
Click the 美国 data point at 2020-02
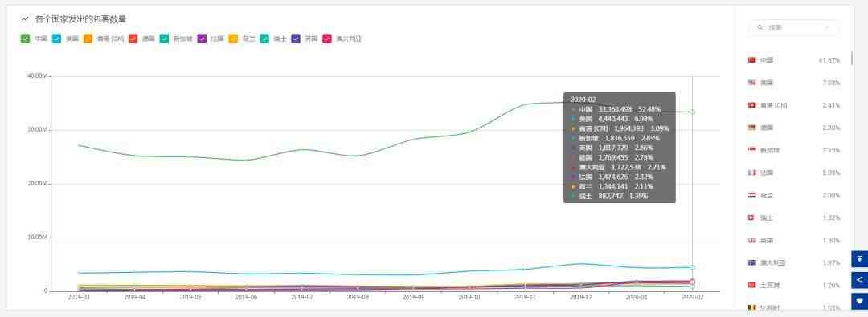692,267
